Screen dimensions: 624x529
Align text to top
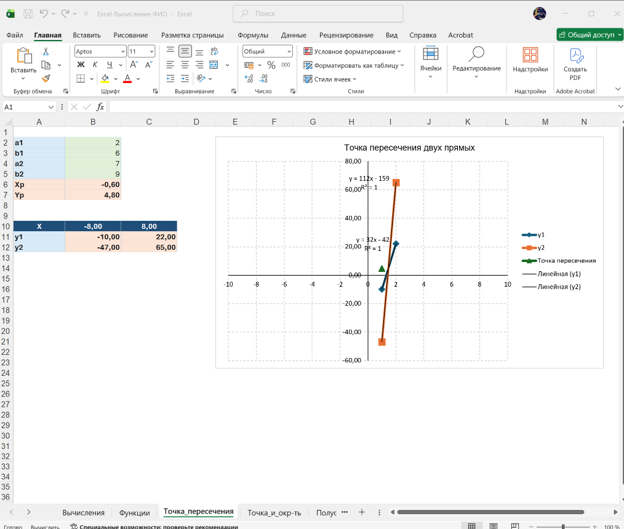point(170,50)
